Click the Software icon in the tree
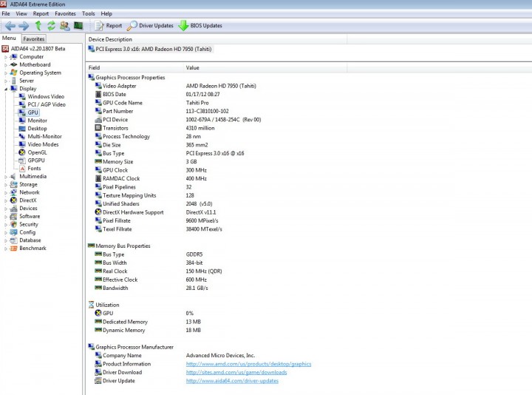Screen dimensions: 532x395 pyautogui.click(x=13, y=216)
